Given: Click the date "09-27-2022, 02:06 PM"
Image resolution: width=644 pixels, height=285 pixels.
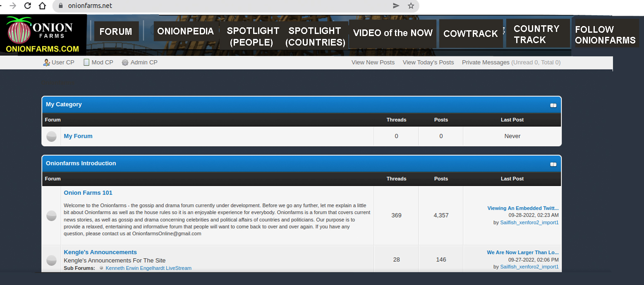Looking at the screenshot, I should point(534,260).
